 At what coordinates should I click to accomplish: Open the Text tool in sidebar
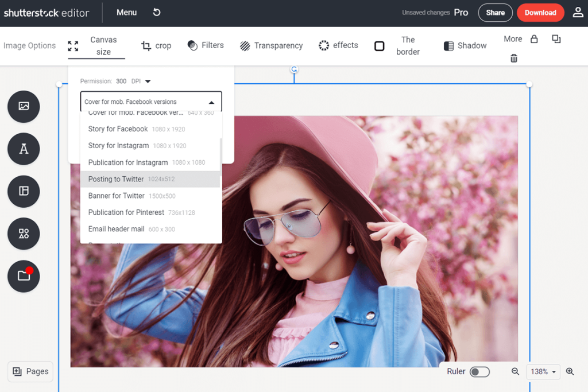23,149
